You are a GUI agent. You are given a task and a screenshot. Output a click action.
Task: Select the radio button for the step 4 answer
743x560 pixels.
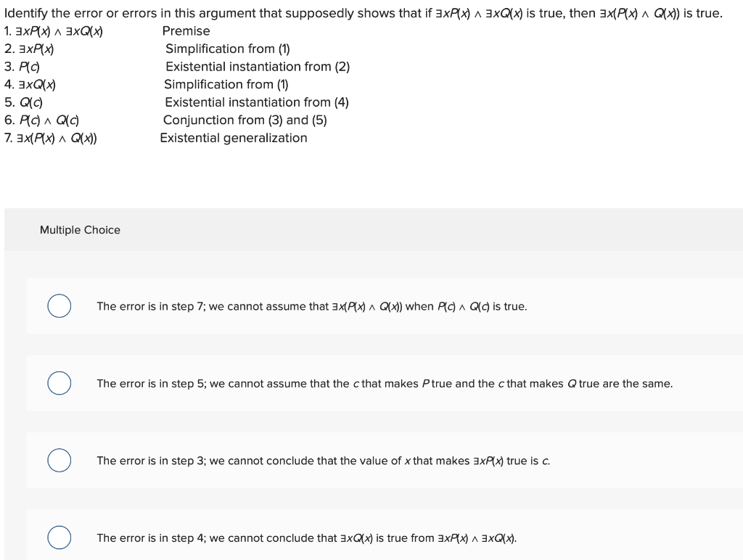click(x=59, y=538)
